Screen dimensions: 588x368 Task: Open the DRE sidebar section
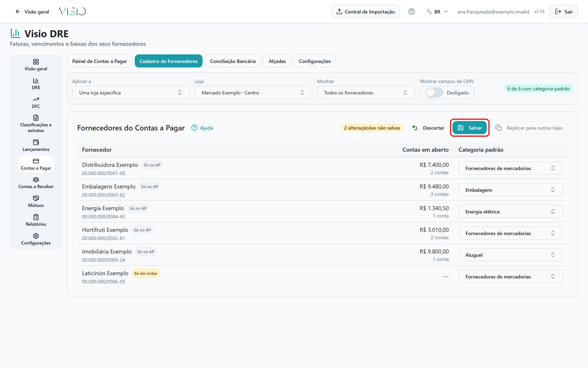pos(36,84)
